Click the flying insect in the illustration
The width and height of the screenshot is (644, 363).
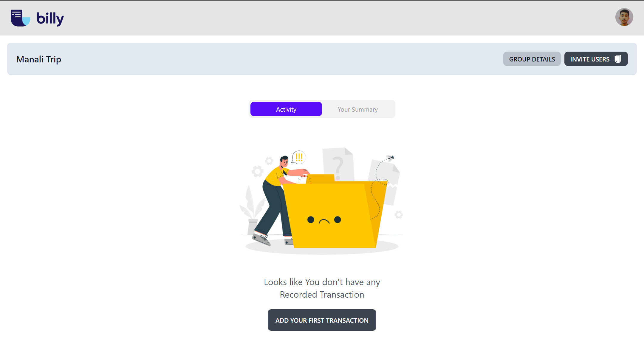[390, 158]
